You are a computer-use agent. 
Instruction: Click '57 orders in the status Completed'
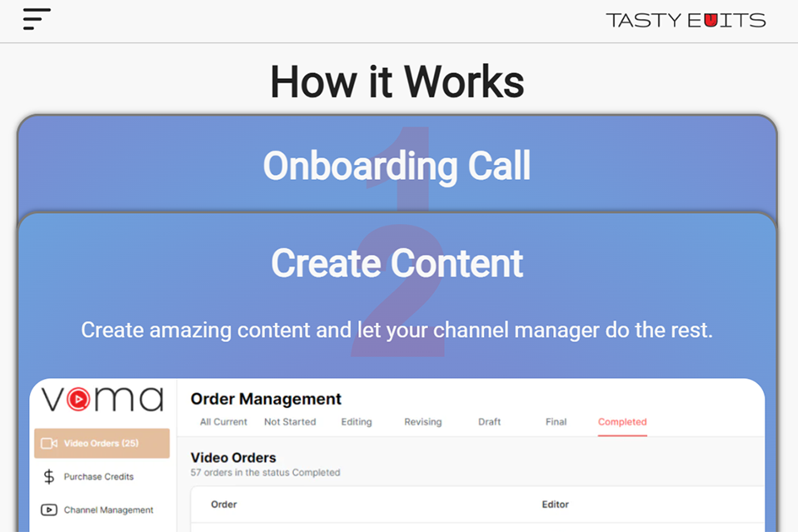click(x=265, y=473)
